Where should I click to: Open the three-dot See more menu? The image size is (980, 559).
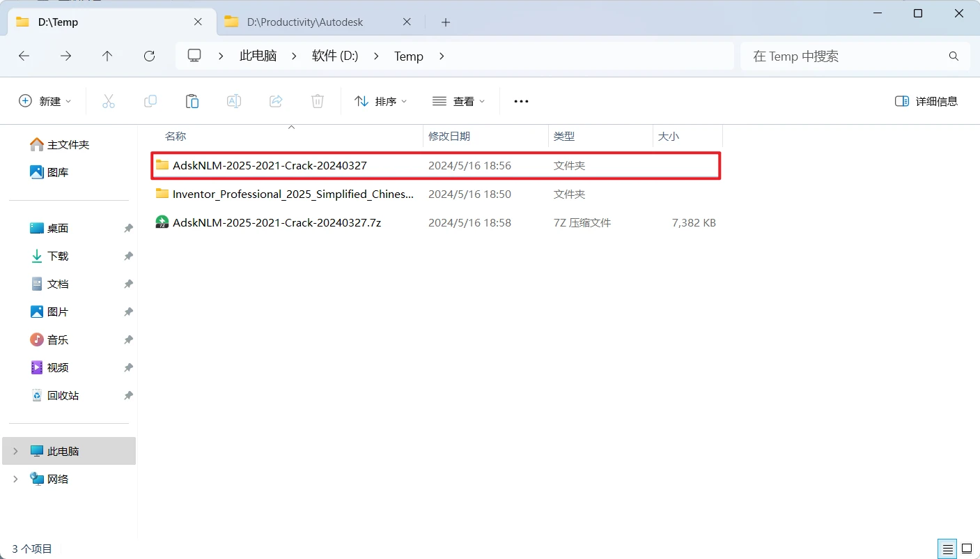[521, 101]
